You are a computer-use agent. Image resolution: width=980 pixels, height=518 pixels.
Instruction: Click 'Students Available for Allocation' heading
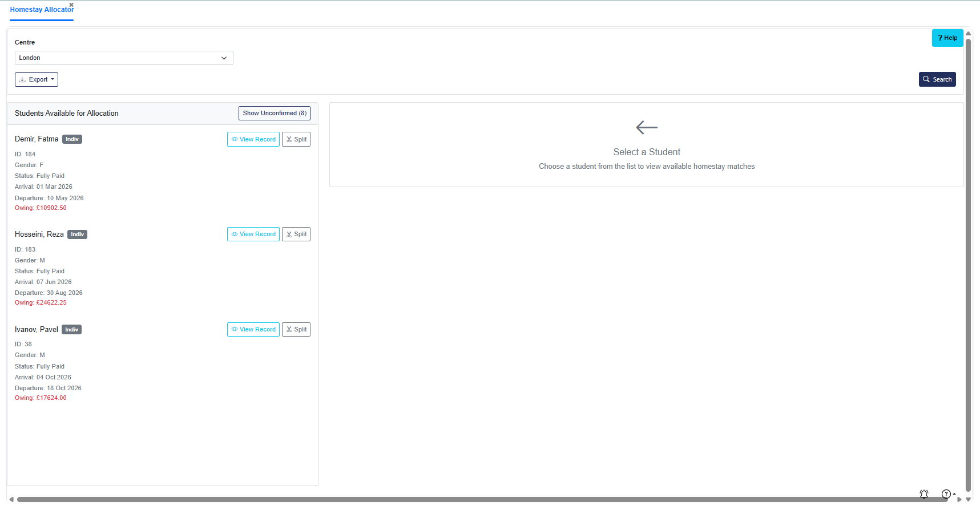click(67, 113)
